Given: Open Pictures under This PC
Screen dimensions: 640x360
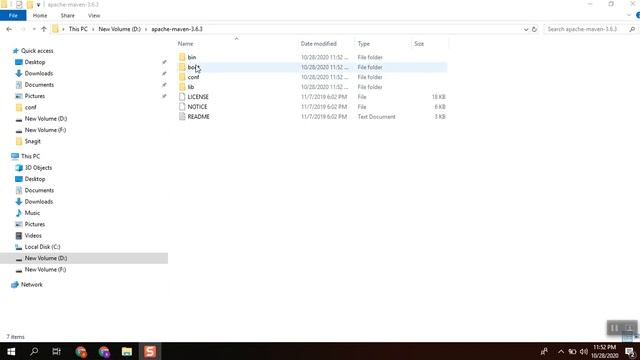Looking at the screenshot, I should 35,224.
